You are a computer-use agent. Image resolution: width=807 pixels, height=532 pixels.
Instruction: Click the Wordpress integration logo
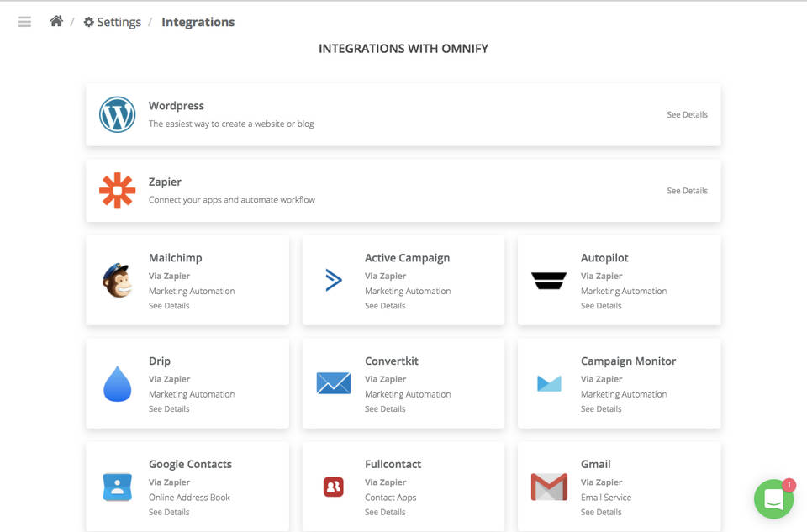[x=117, y=114]
